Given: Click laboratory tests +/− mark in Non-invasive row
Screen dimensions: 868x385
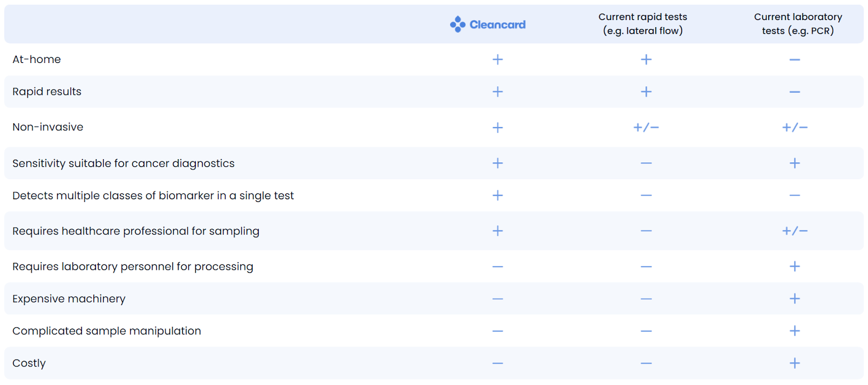Looking at the screenshot, I should [x=794, y=128].
